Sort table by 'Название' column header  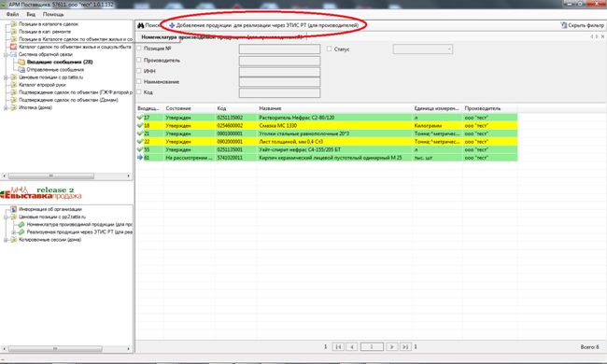click(334, 108)
